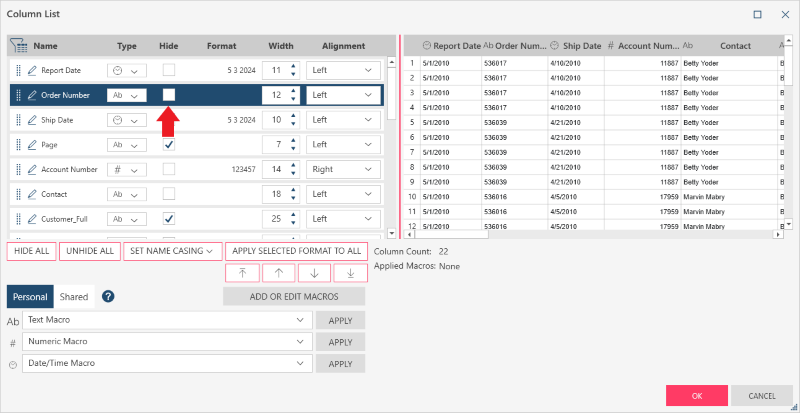Screen dimensions: 800x413
Task: Click the clock icon beside Date/Time Macro
Action: coord(13,365)
